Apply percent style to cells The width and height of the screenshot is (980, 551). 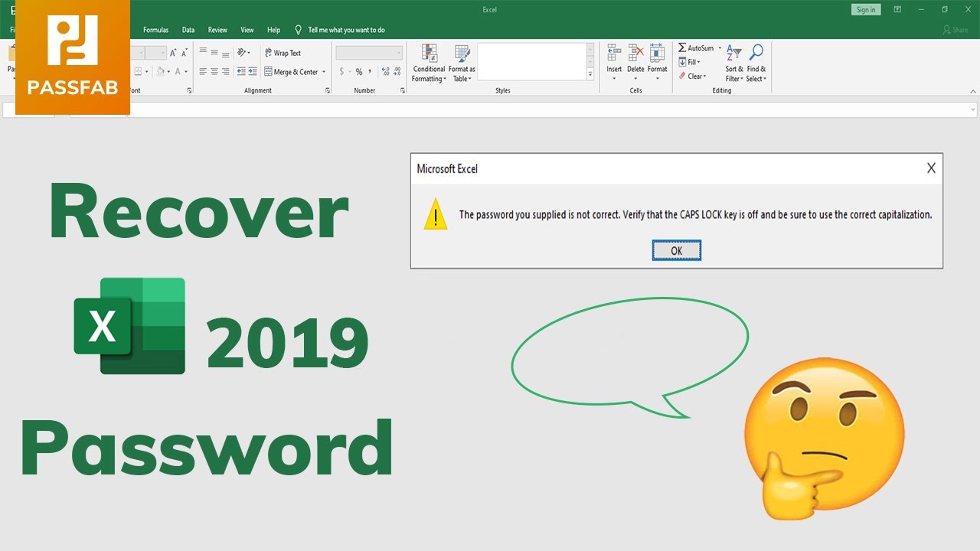[x=358, y=71]
